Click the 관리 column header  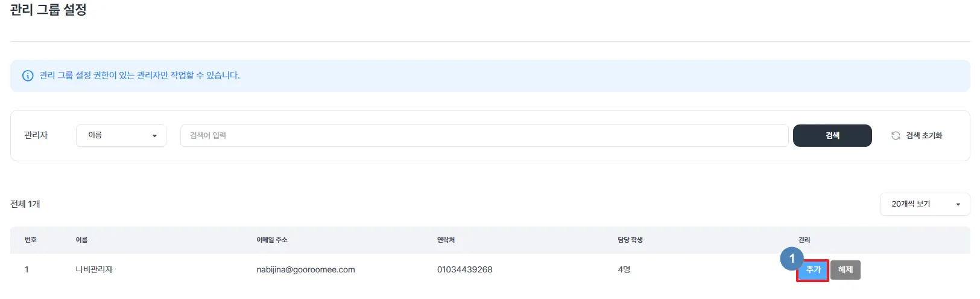pyautogui.click(x=805, y=240)
